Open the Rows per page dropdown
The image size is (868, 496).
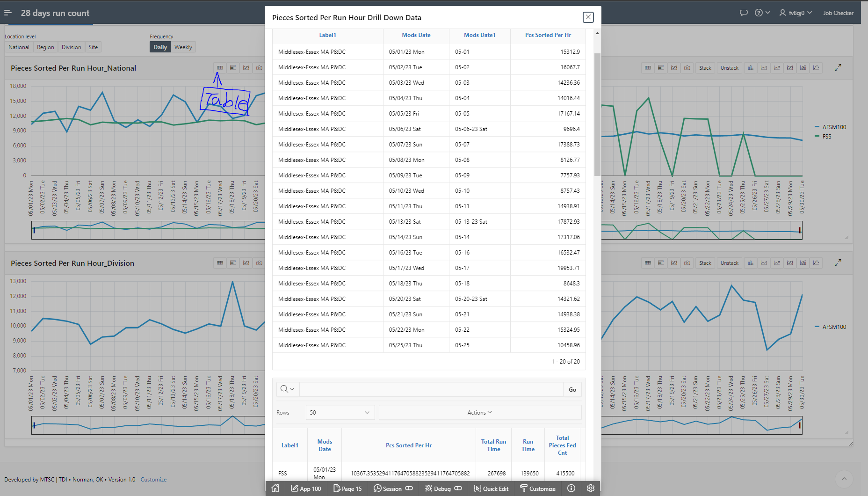(x=340, y=412)
